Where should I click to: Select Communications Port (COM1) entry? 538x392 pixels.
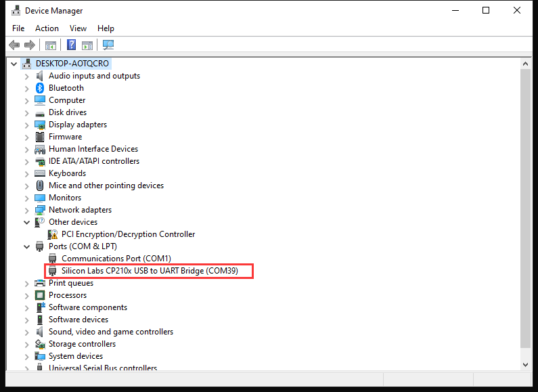tap(116, 259)
